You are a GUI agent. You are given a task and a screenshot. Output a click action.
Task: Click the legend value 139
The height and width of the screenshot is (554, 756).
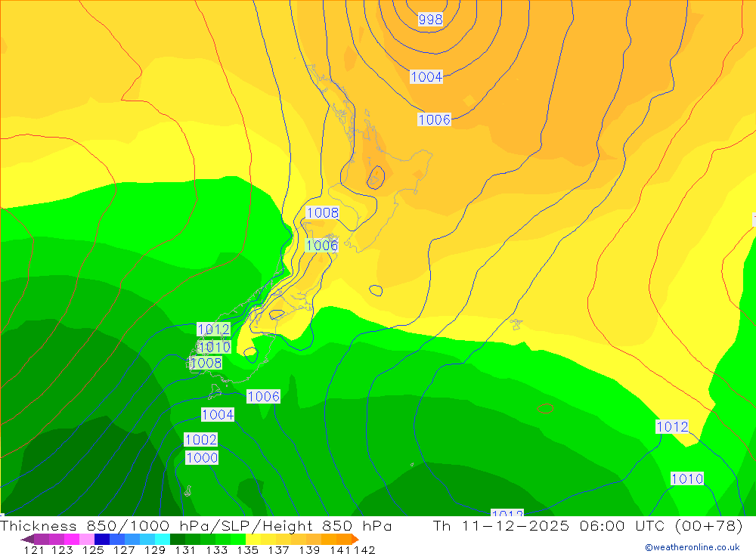click(309, 550)
